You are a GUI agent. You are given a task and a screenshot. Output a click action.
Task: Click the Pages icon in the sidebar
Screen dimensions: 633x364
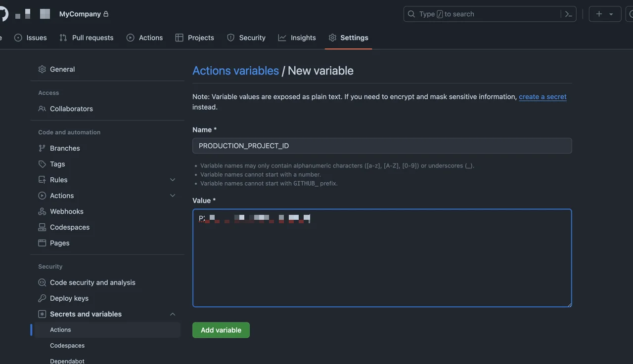click(x=43, y=243)
